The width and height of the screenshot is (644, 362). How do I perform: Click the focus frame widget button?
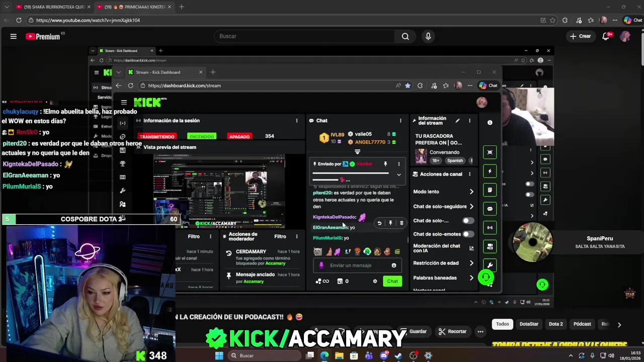[490, 152]
